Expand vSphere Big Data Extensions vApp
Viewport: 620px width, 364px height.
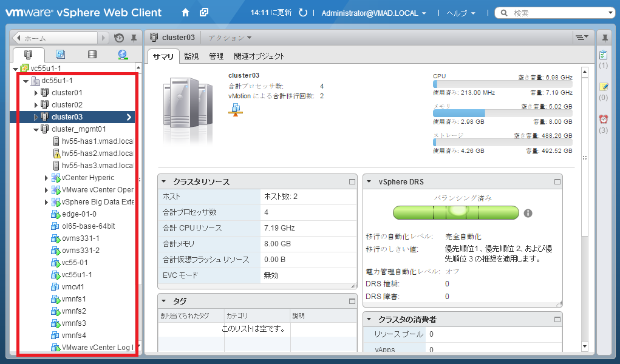pyautogui.click(x=46, y=203)
